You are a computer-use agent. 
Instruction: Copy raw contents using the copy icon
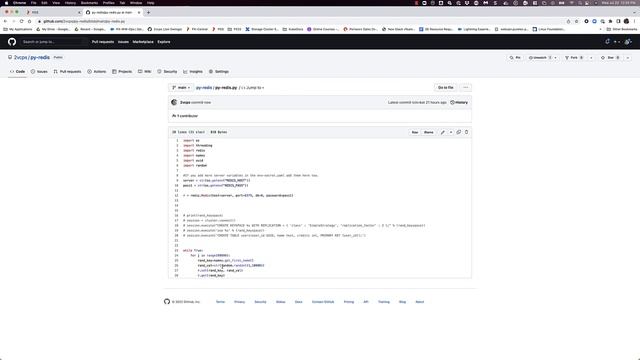coord(459,132)
